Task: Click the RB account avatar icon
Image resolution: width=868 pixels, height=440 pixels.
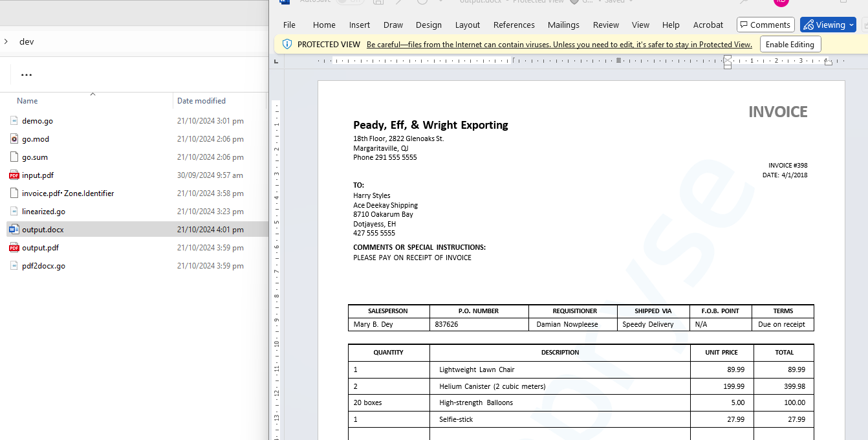Action: point(781,3)
